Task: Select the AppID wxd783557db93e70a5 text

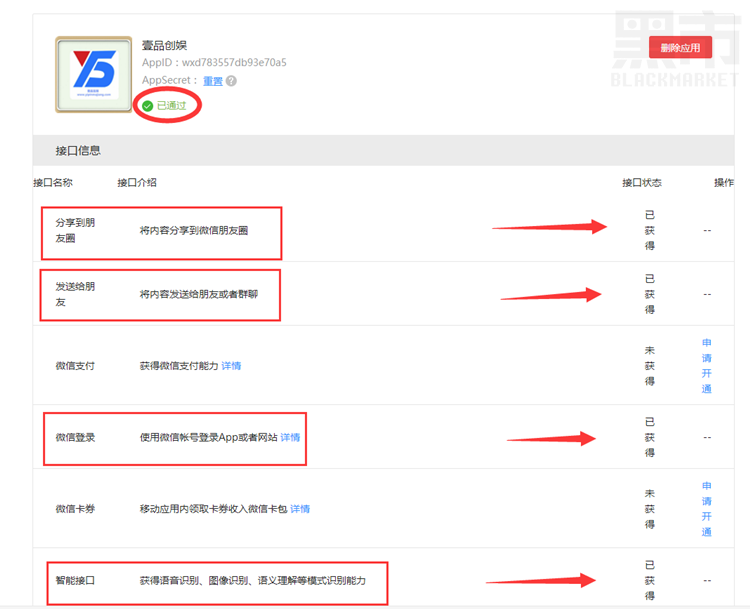Action: point(234,63)
